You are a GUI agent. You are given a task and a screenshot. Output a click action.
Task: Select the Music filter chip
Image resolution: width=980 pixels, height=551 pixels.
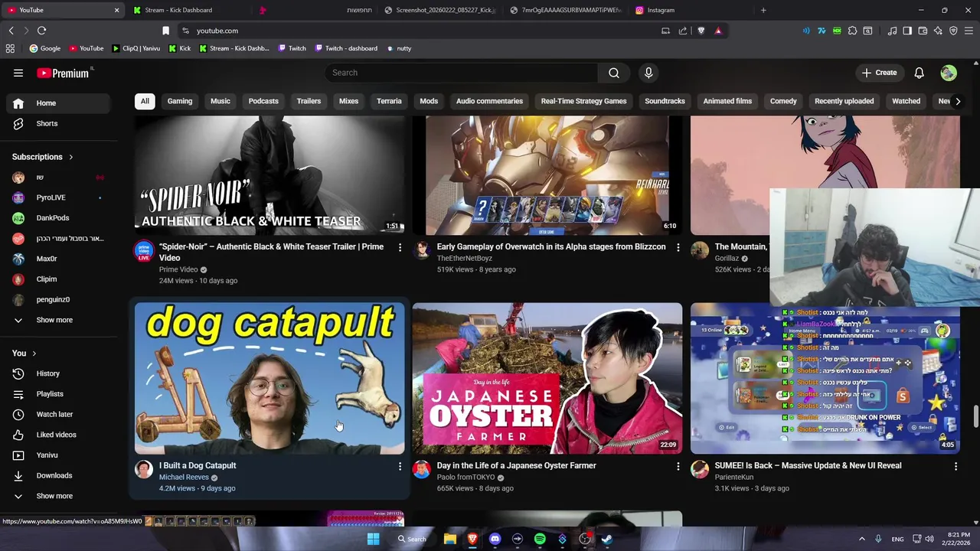(220, 101)
